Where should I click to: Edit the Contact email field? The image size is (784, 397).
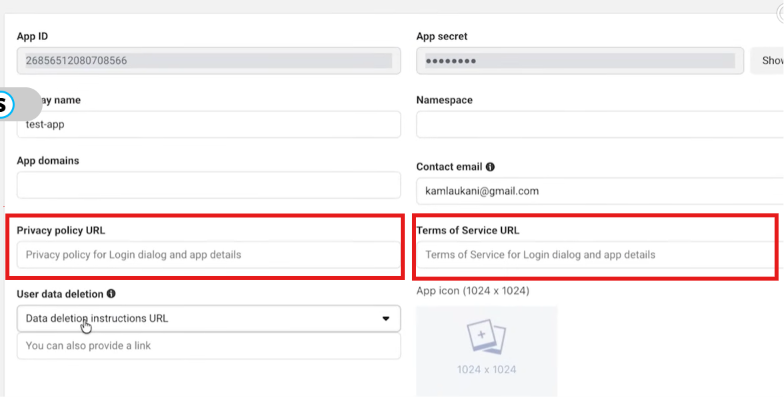[600, 191]
